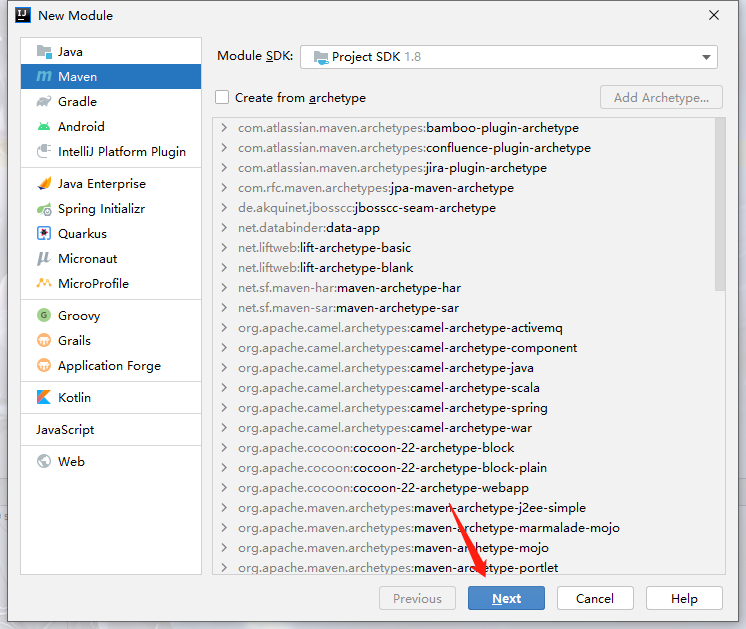Click the Kotlin K icon

[44, 397]
